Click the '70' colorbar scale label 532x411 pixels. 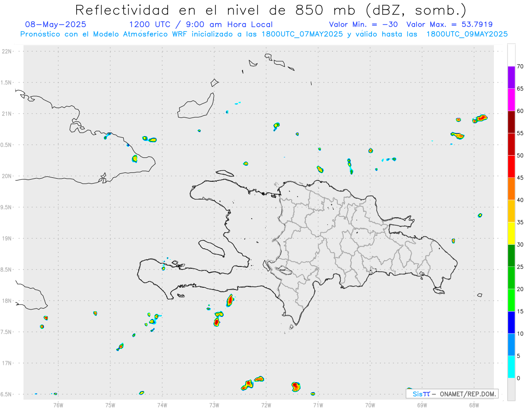[520, 67]
